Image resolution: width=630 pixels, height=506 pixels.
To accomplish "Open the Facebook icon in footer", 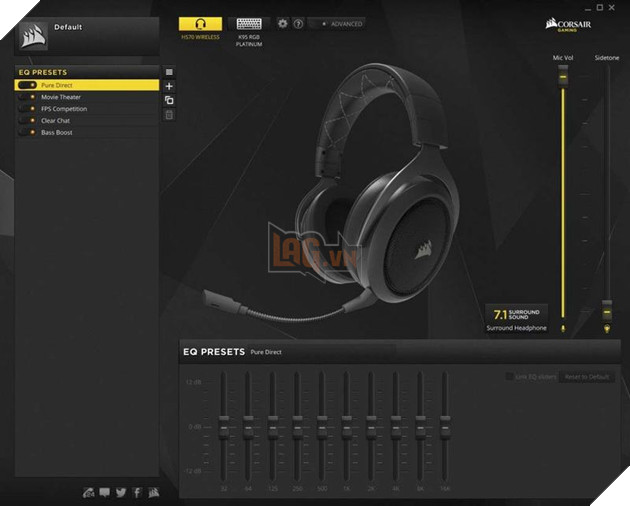I will [137, 492].
